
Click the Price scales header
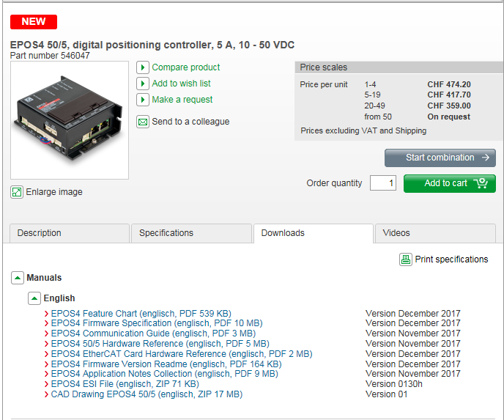pos(399,67)
